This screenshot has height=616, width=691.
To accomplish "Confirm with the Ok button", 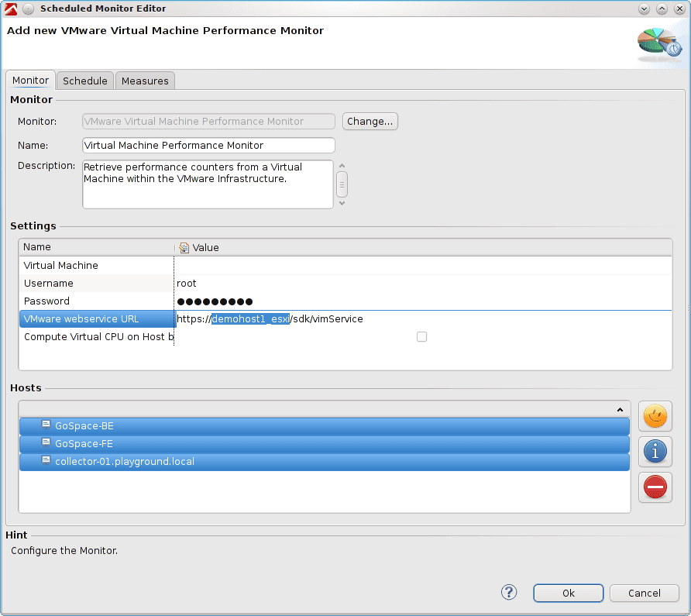I will click(568, 593).
